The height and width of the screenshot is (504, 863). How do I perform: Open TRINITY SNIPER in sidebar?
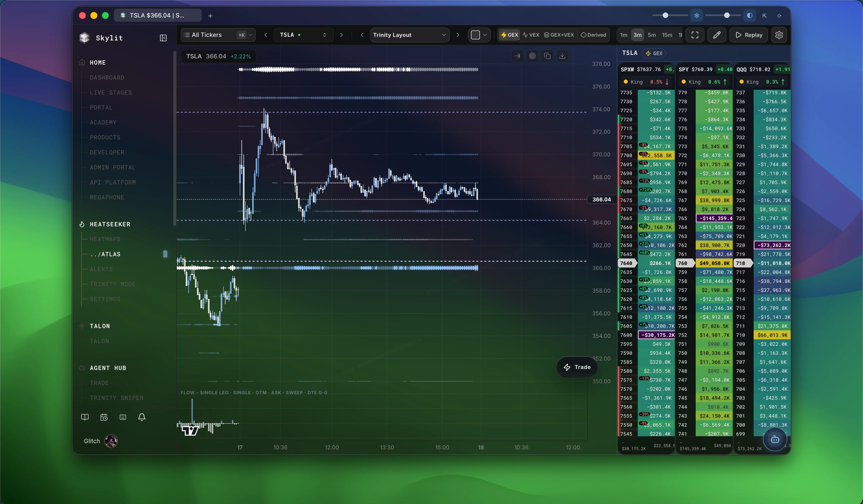[x=116, y=398]
